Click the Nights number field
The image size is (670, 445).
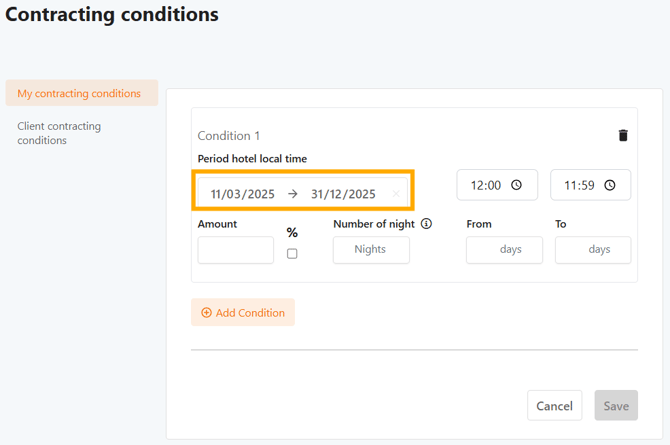tap(371, 250)
